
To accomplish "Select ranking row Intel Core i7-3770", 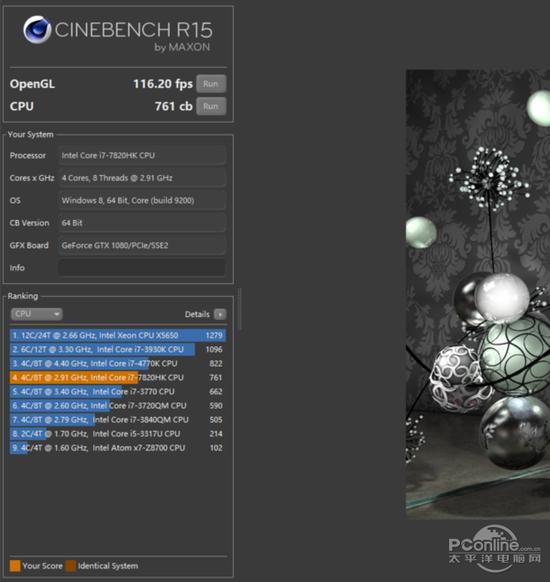I will 118,392.
